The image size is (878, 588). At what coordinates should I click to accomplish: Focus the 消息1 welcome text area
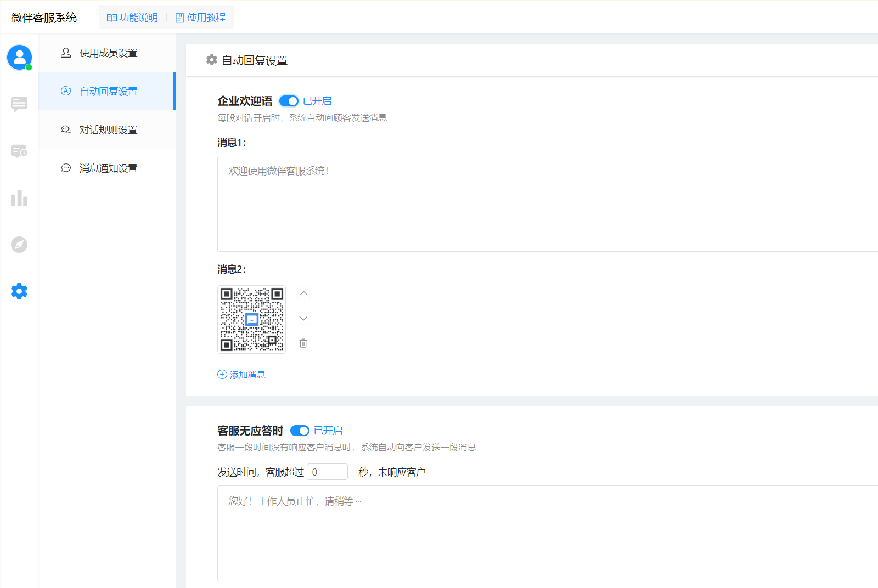click(548, 203)
